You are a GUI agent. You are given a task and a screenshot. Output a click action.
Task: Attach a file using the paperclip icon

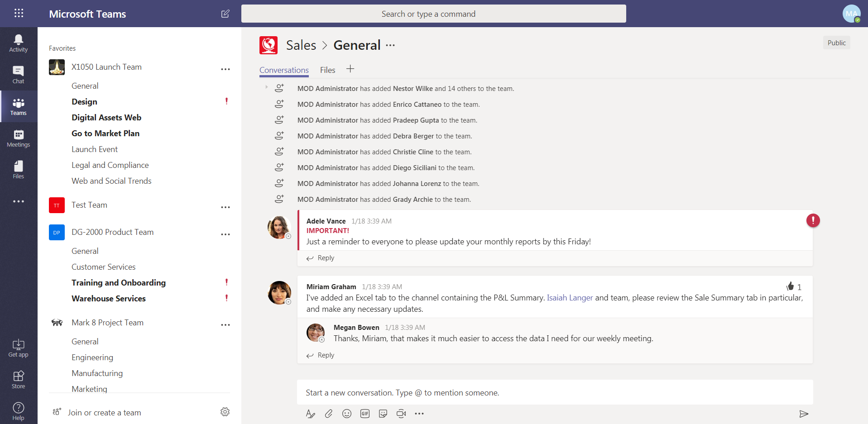pyautogui.click(x=329, y=414)
